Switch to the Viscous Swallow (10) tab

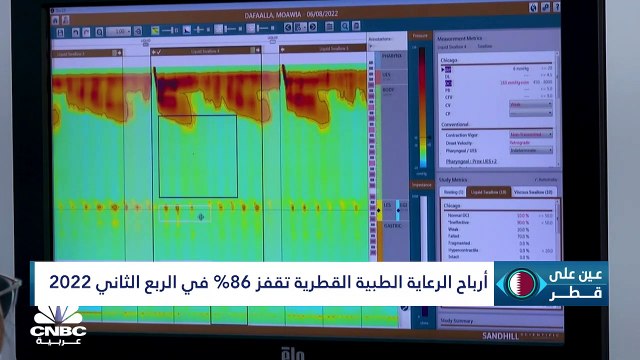tap(533, 192)
